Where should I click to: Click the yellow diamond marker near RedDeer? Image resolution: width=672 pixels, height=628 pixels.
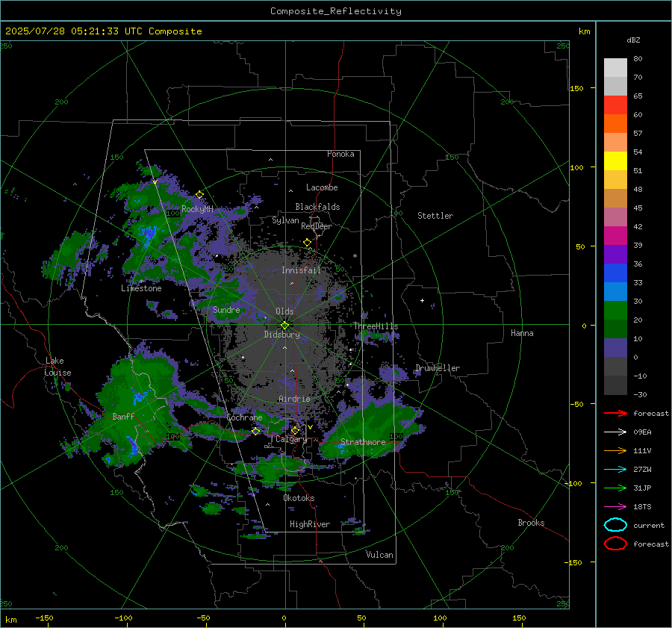coord(307,243)
